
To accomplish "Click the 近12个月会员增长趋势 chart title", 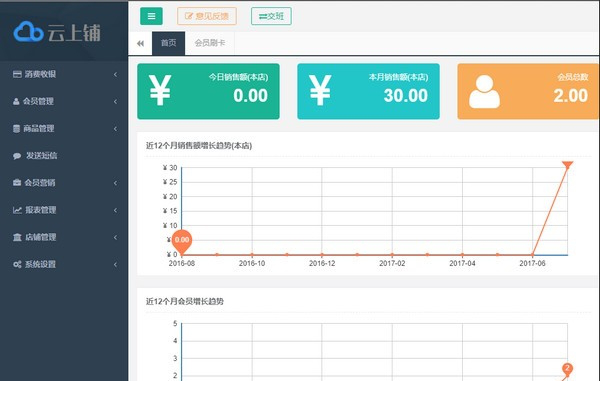I will pos(184,301).
